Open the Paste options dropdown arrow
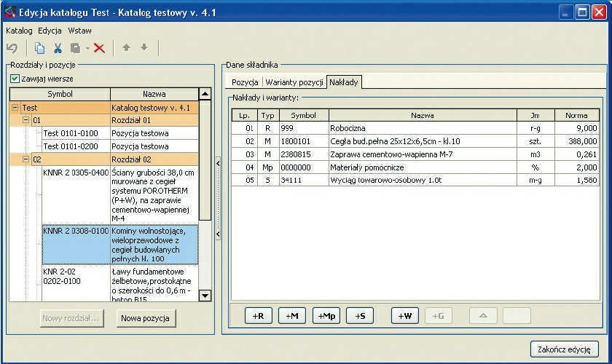Viewport: 612px width, 364px height. pos(87,48)
